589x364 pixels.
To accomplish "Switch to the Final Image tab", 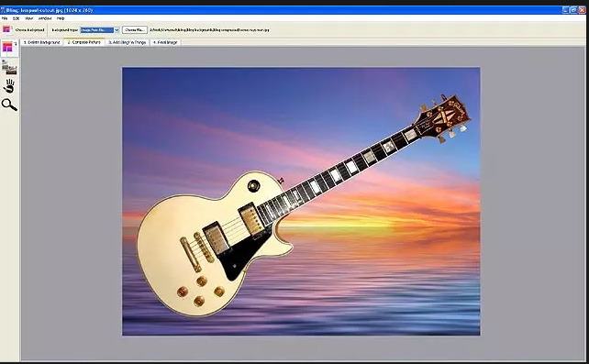I will [165, 42].
